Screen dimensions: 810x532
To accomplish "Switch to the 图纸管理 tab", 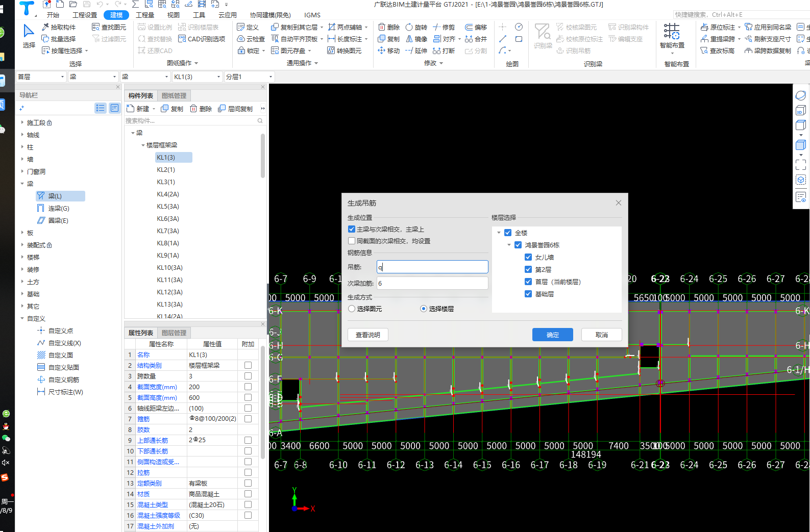I will click(x=174, y=96).
